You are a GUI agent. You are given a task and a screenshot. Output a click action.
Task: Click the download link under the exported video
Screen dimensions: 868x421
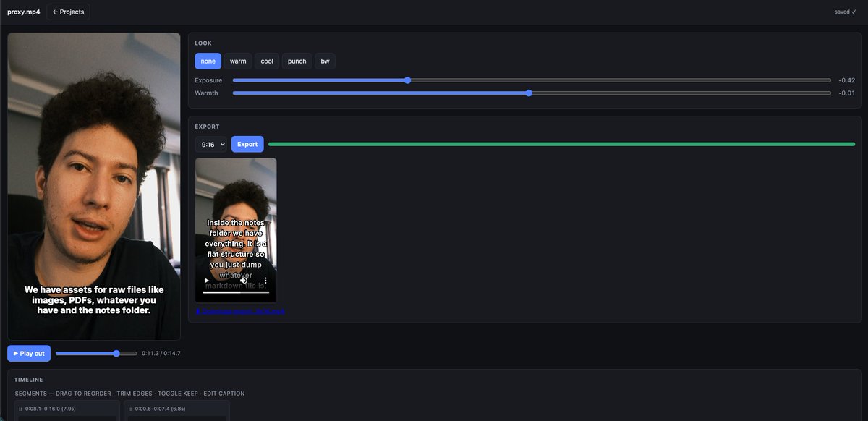(240, 311)
